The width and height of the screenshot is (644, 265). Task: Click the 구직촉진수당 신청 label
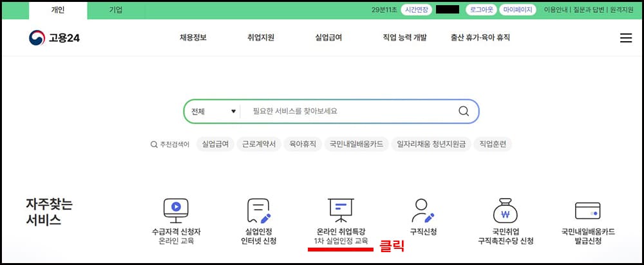[505, 241]
